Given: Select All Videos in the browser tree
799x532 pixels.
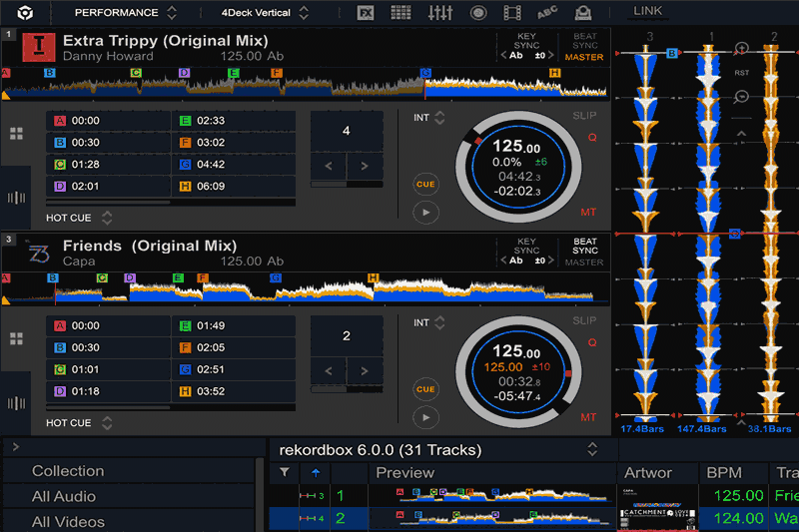Looking at the screenshot, I should [68, 522].
